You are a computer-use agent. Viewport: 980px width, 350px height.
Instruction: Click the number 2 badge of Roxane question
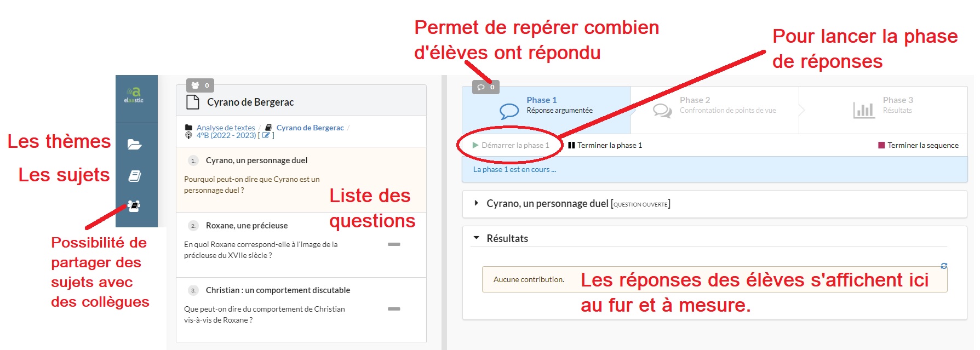coord(193,226)
